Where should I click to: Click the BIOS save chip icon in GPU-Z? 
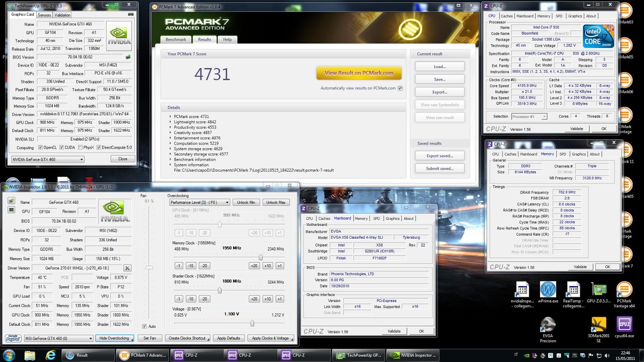[x=128, y=57]
